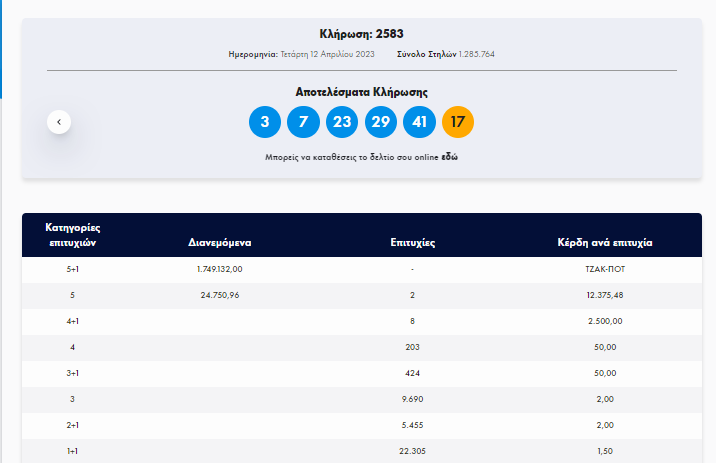Click the blue number 41 ball

pyautogui.click(x=419, y=122)
